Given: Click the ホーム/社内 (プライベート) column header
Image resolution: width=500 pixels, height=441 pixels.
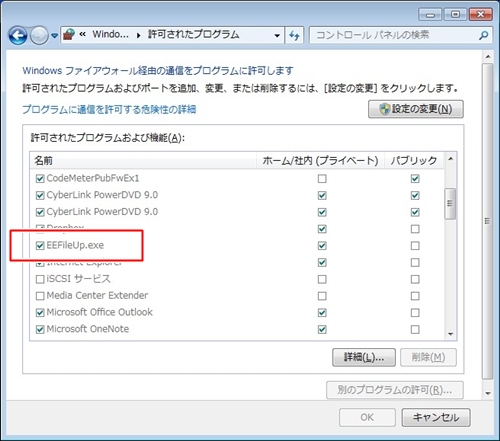Looking at the screenshot, I should [320, 160].
